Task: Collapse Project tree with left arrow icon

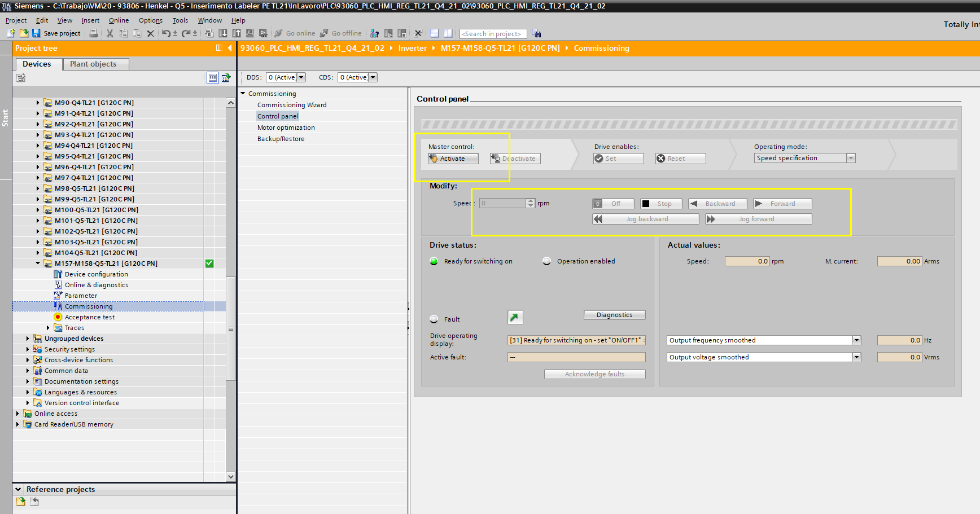Action: (x=230, y=49)
